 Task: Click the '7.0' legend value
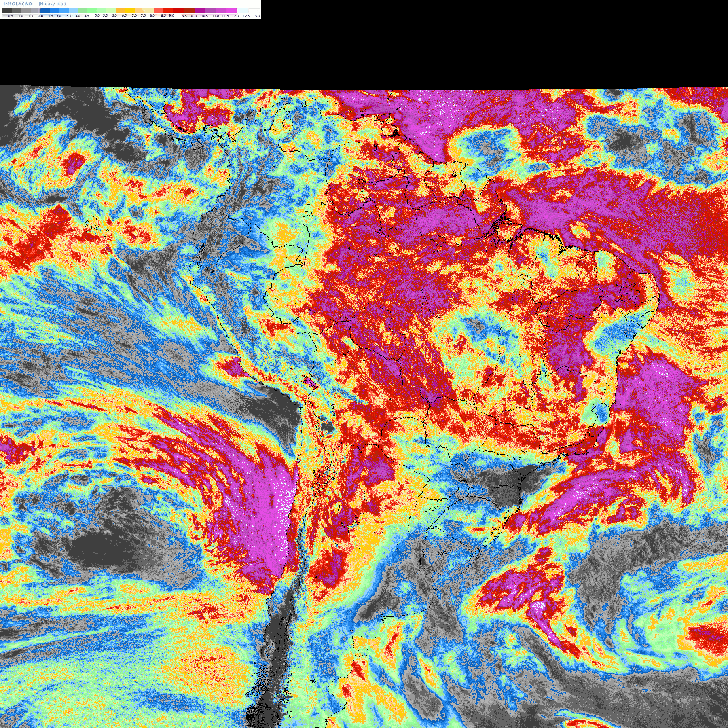tap(134, 15)
